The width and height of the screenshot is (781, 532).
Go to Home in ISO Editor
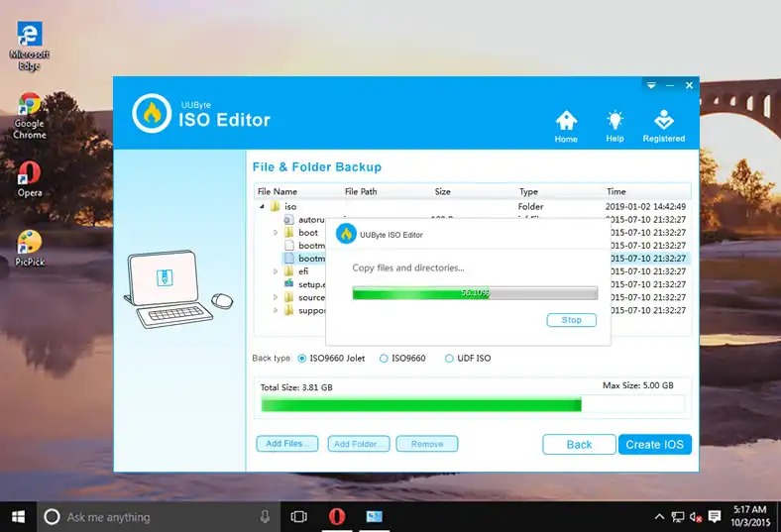[566, 127]
